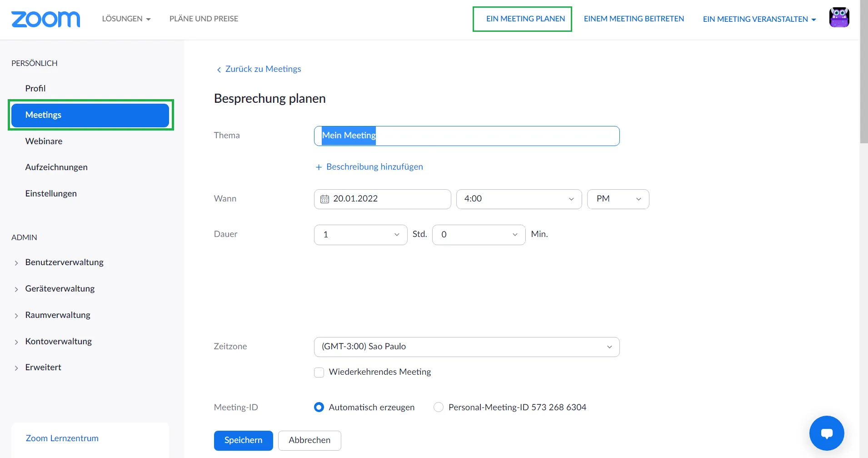Select Automatisch erzeugen radio button
Image resolution: width=868 pixels, height=458 pixels.
(319, 407)
